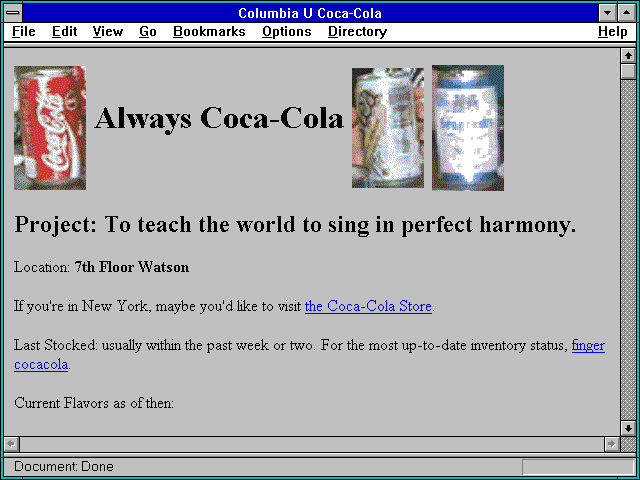
Task: Click the vertical scrollbar down arrow
Action: 628,428
